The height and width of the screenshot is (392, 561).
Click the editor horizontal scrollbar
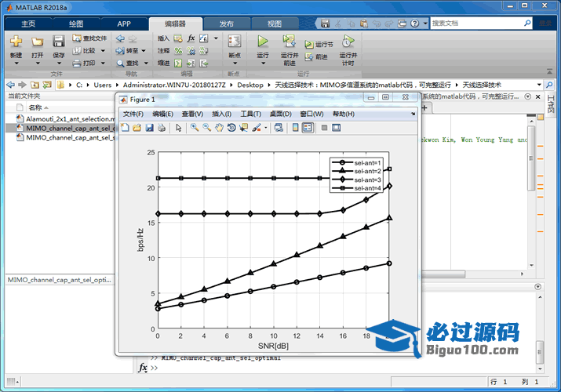click(x=443, y=274)
